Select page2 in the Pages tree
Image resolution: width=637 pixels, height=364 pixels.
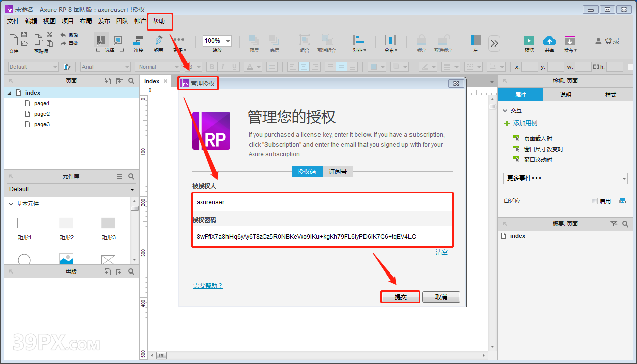[x=42, y=114]
